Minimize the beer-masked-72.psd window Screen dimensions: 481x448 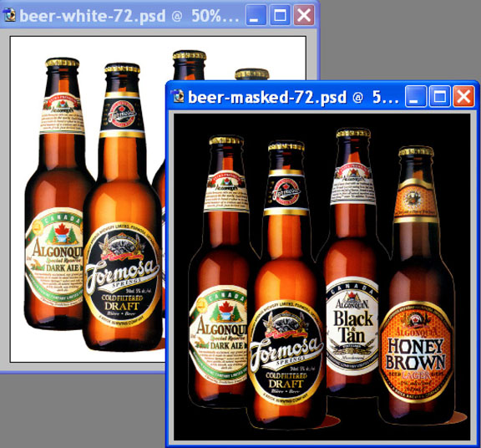click(415, 96)
